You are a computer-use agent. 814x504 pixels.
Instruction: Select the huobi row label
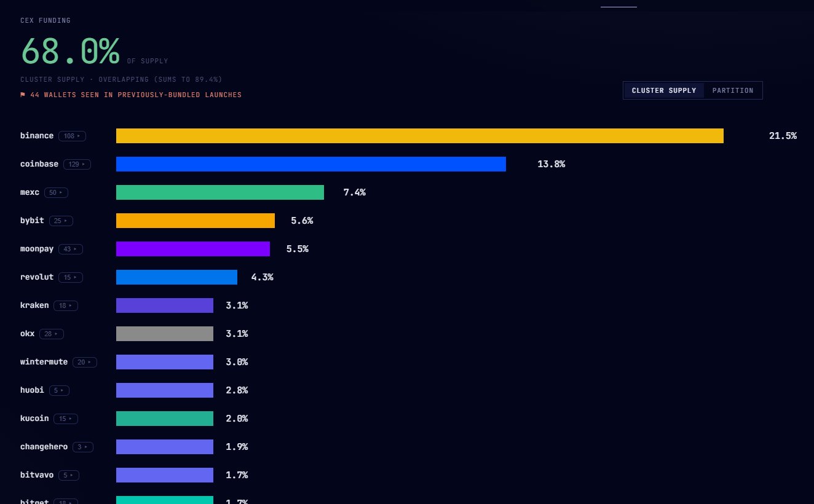32,390
